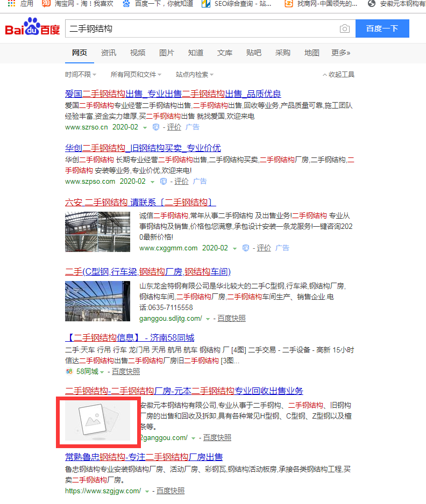Click the 广告 label beside cxggmm.com
426x504 pixels.
tap(282, 248)
